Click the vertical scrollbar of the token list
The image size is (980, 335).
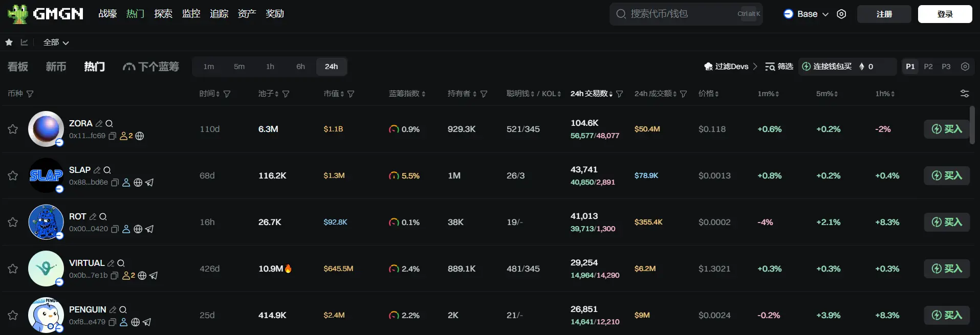coord(972,125)
